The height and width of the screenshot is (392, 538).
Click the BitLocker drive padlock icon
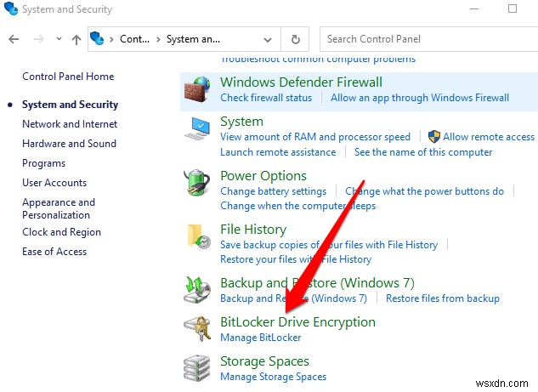(197, 329)
